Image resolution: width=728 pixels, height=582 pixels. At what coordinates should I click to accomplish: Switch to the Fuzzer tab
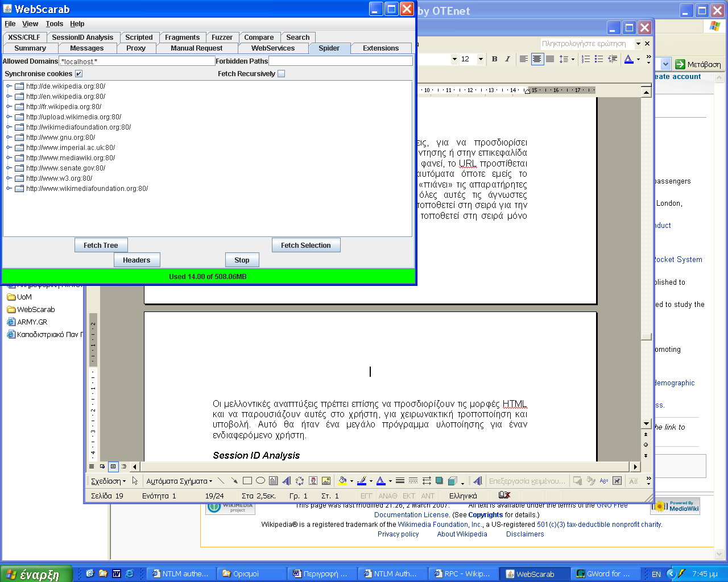(x=222, y=38)
